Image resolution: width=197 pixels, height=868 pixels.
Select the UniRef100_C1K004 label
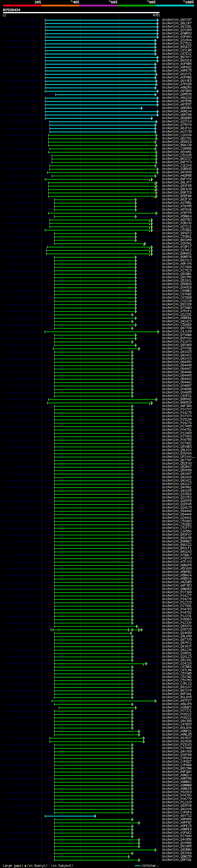pyautogui.click(x=177, y=135)
